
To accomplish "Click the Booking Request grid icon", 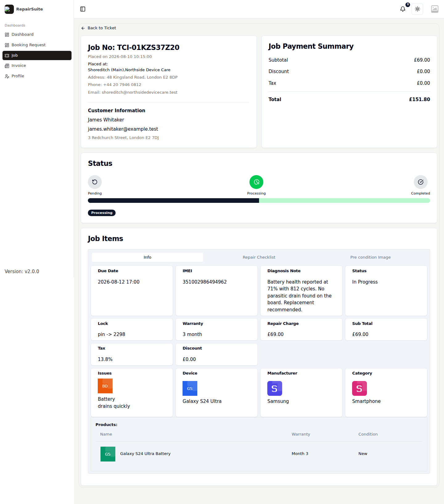I will pyautogui.click(x=7, y=45).
